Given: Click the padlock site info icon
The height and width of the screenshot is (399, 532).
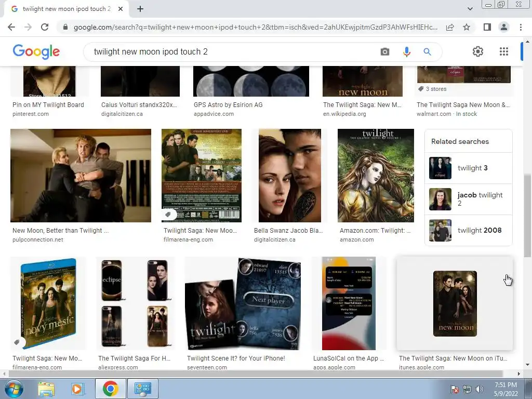Looking at the screenshot, I should (65, 27).
